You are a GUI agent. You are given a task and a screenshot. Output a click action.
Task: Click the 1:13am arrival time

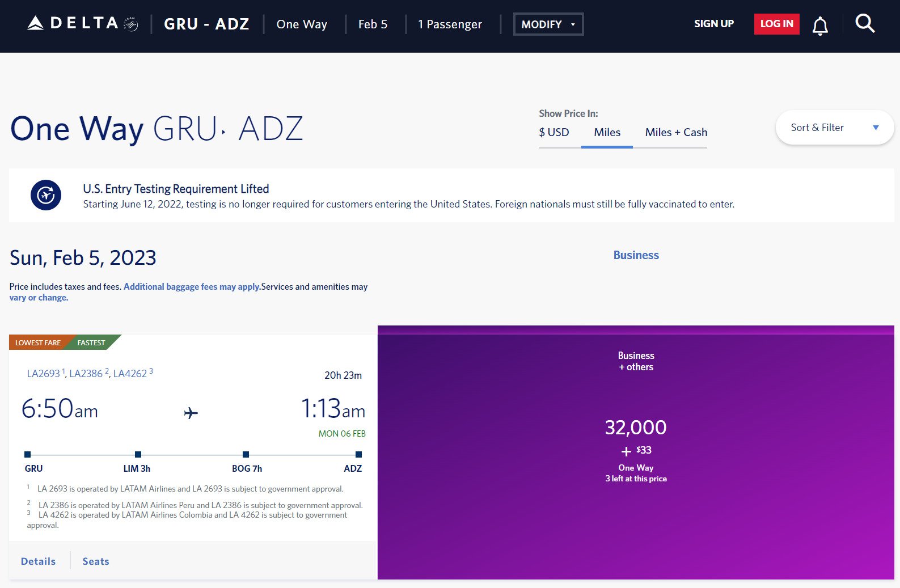pyautogui.click(x=333, y=409)
